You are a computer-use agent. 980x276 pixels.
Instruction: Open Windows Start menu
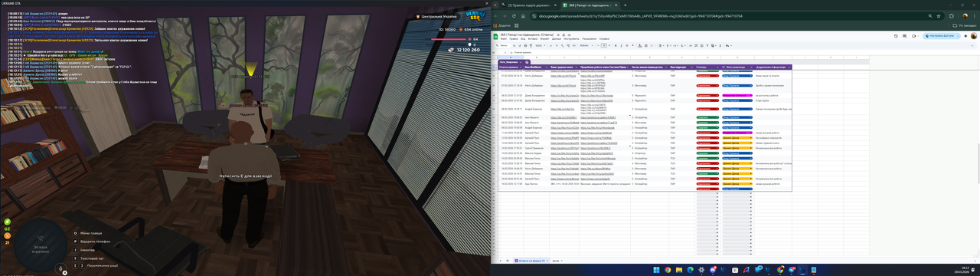(656, 270)
